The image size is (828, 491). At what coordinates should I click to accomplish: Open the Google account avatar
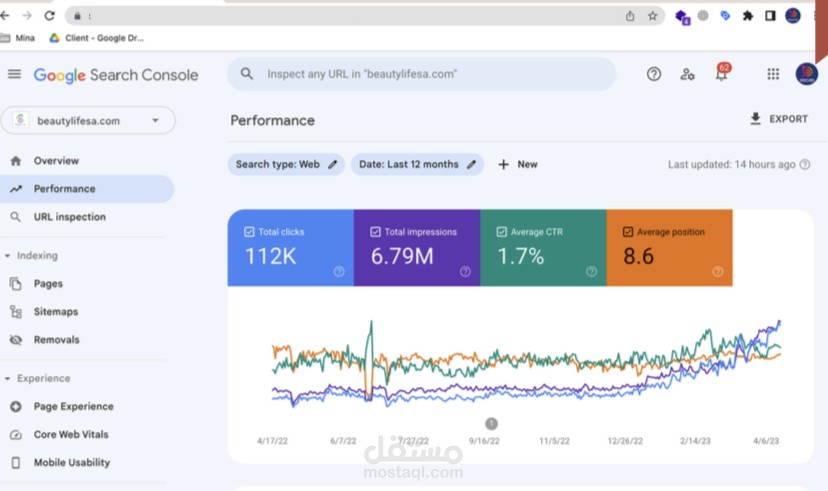click(x=806, y=73)
